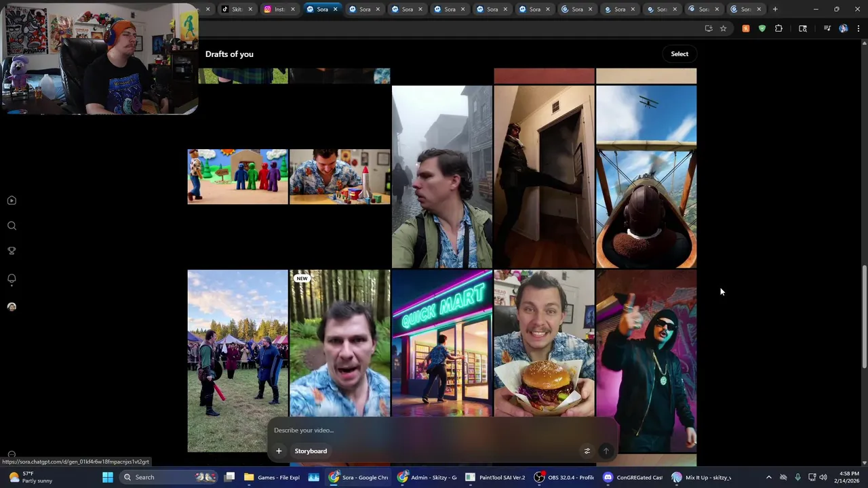Open weather widget showing 57°F
Screen dimensions: 868x488
click(x=31, y=477)
